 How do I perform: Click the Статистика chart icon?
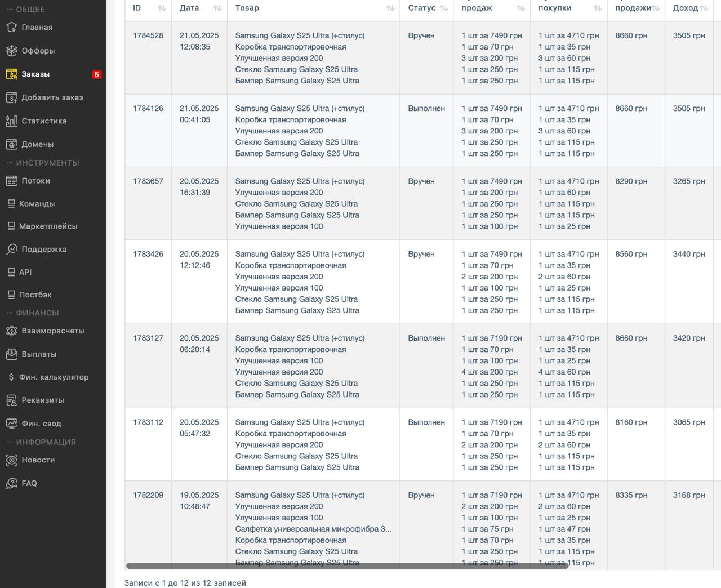pos(11,121)
